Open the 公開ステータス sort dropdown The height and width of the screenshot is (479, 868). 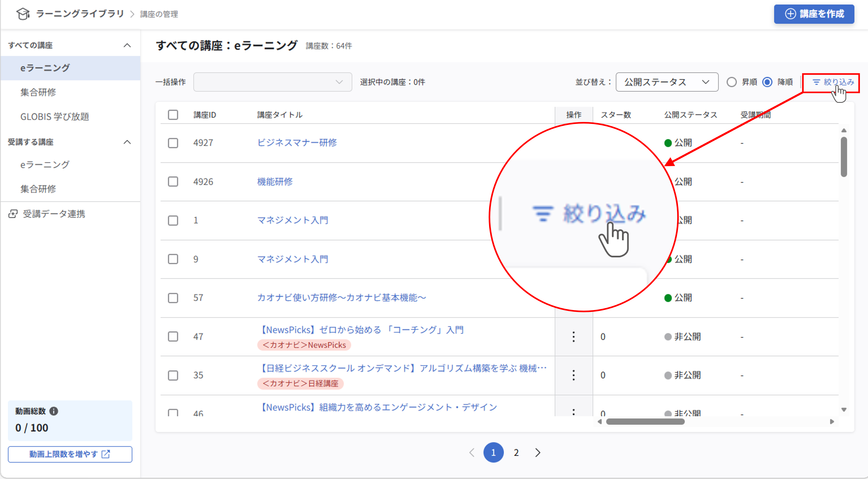[x=667, y=82]
